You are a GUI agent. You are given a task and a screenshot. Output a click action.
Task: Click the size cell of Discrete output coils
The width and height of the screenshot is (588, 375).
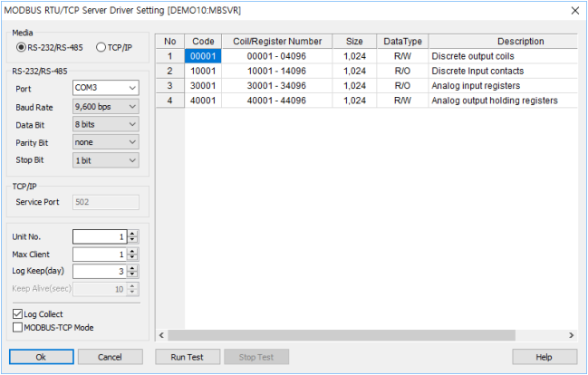354,56
